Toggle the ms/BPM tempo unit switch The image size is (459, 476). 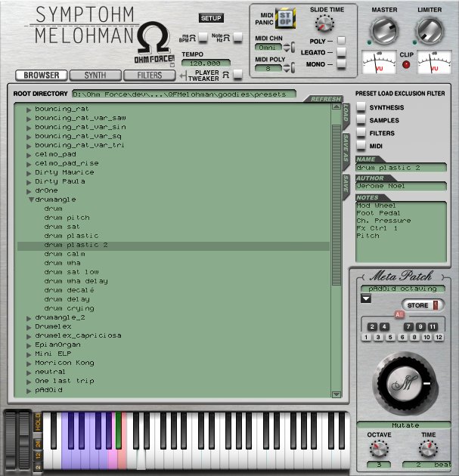point(203,37)
